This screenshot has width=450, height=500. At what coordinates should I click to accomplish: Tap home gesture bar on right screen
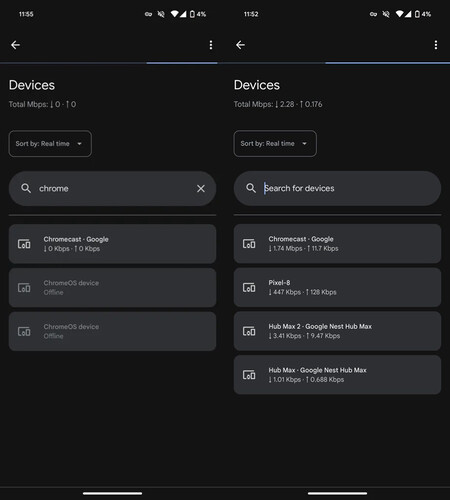[x=337, y=493]
